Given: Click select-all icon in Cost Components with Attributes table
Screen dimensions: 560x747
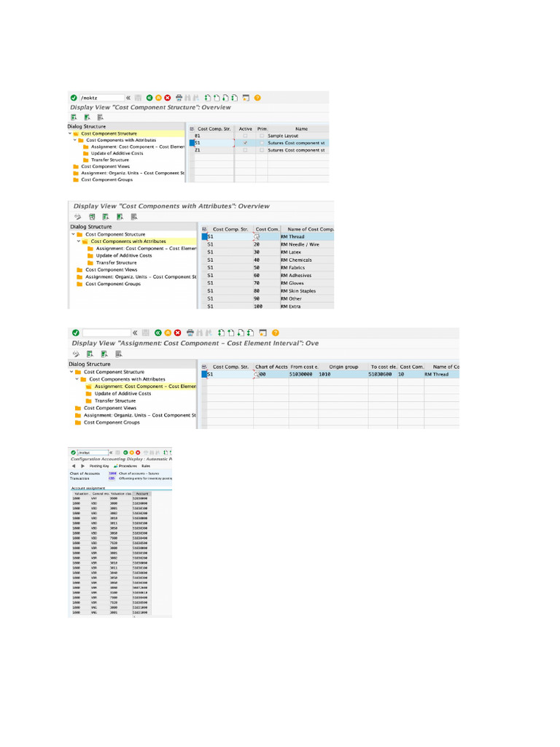Looking at the screenshot, I should click(204, 229).
